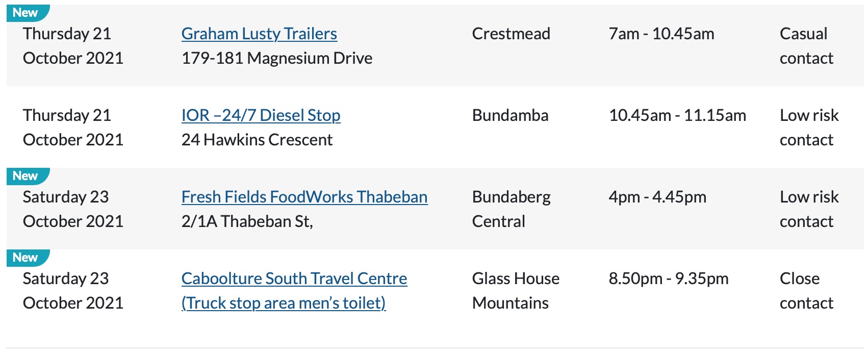Click New badge on Fresh Fields FoodWorks row

point(26,176)
